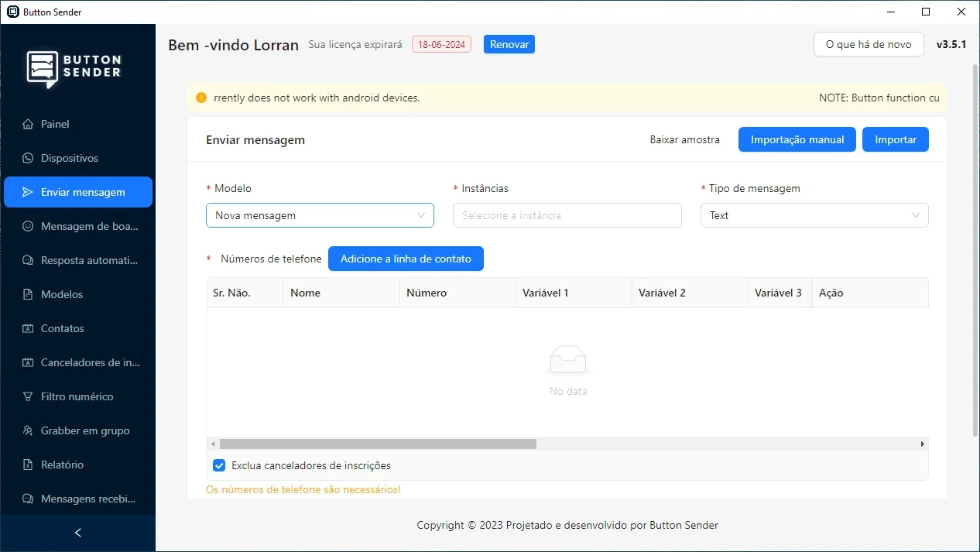Viewport: 980px width, 552px height.
Task: Click the table scrollbar left arrow
Action: tap(213, 444)
